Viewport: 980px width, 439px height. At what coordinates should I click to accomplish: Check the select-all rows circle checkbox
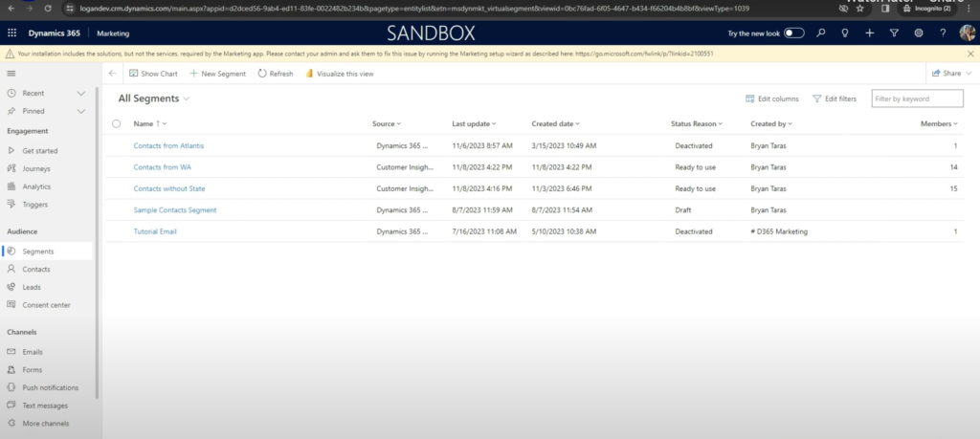click(117, 123)
